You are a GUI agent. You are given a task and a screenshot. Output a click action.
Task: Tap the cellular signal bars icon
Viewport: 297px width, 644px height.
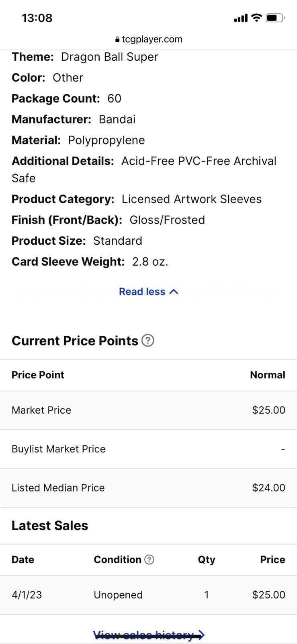[241, 18]
